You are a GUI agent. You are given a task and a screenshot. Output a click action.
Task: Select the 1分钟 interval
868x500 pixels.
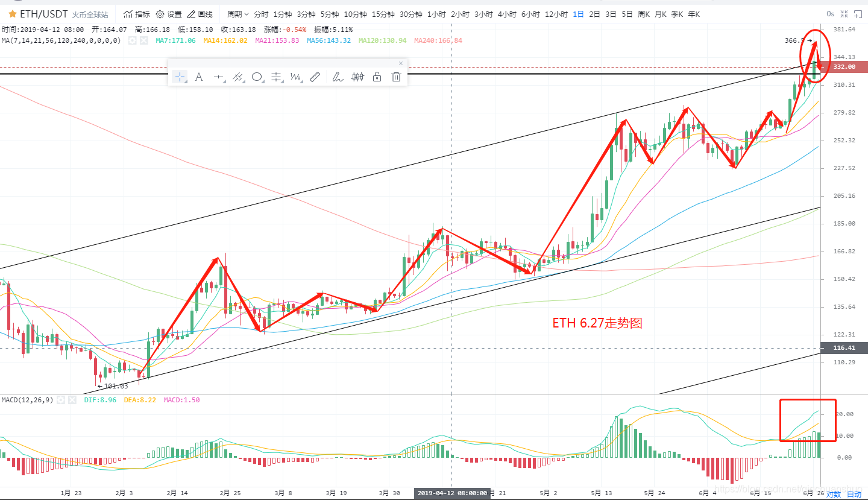point(283,14)
